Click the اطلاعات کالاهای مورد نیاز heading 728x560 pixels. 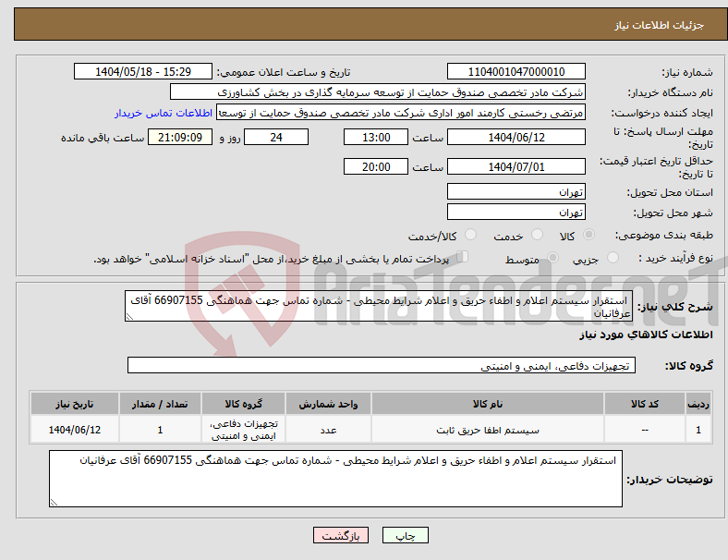646,335
